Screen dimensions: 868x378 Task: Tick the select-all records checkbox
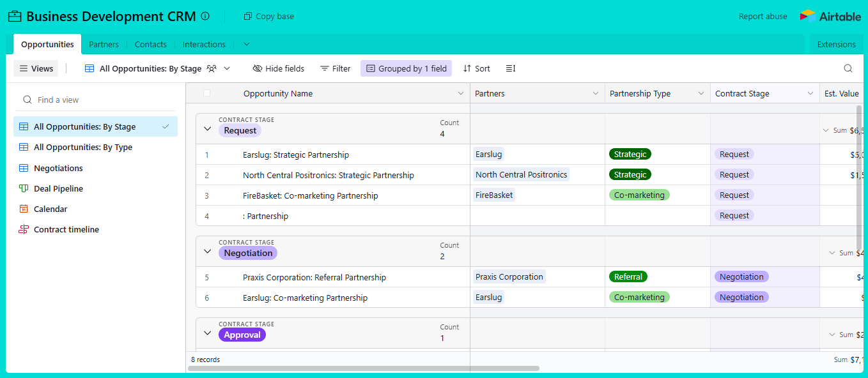(x=206, y=93)
